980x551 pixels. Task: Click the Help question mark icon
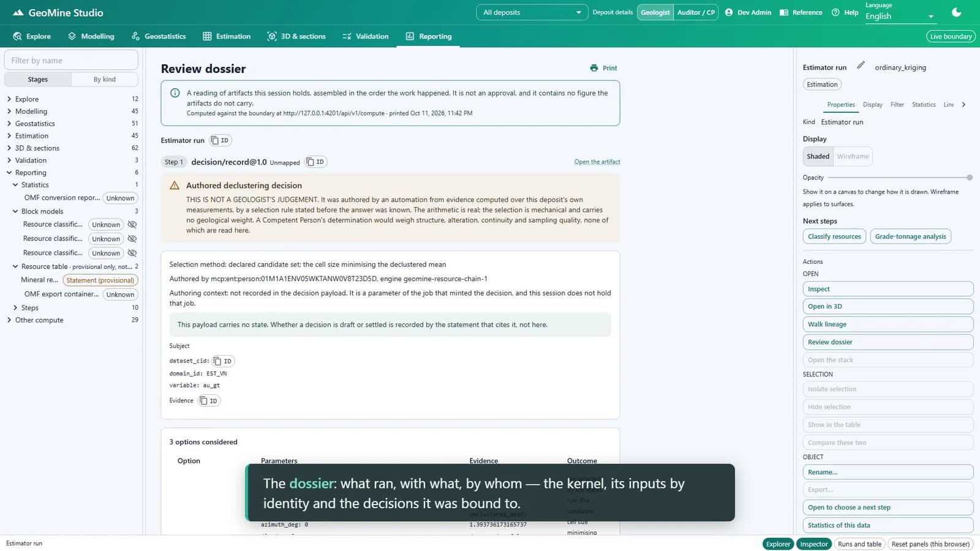(x=835, y=12)
